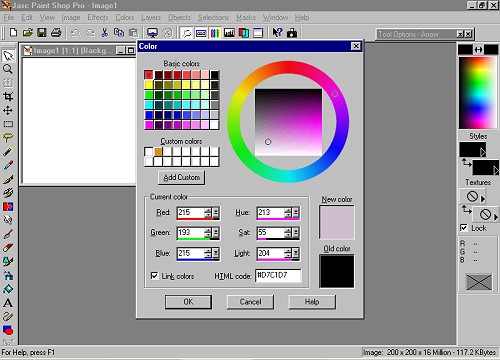Viewport: 500px width, 360px height.
Task: Open the Green value slider dropdown
Action: [216, 233]
